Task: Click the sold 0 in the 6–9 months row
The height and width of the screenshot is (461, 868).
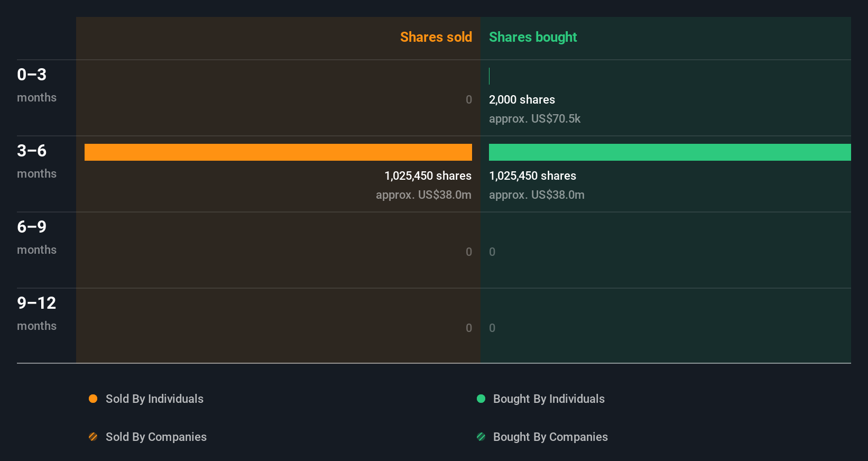Action: [469, 252]
